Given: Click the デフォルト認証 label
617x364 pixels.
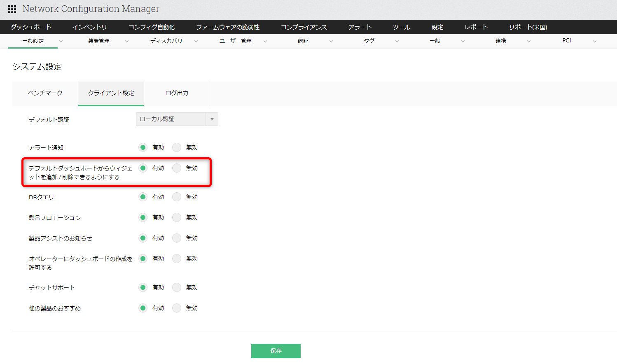Looking at the screenshot, I should (49, 120).
